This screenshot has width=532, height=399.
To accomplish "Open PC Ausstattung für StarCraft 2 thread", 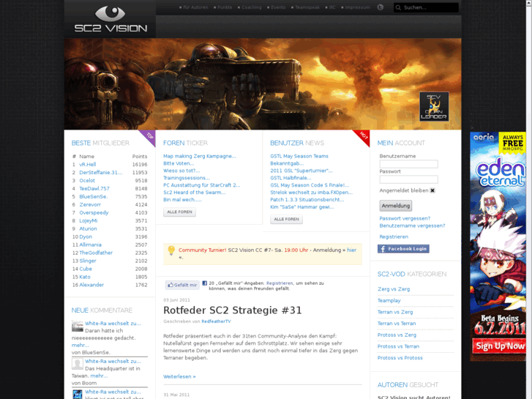I will click(201, 185).
